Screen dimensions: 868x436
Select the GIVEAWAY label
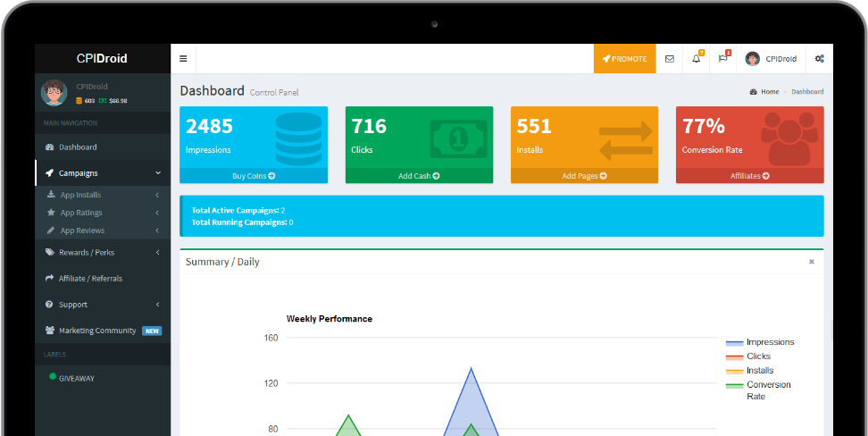pos(103,378)
